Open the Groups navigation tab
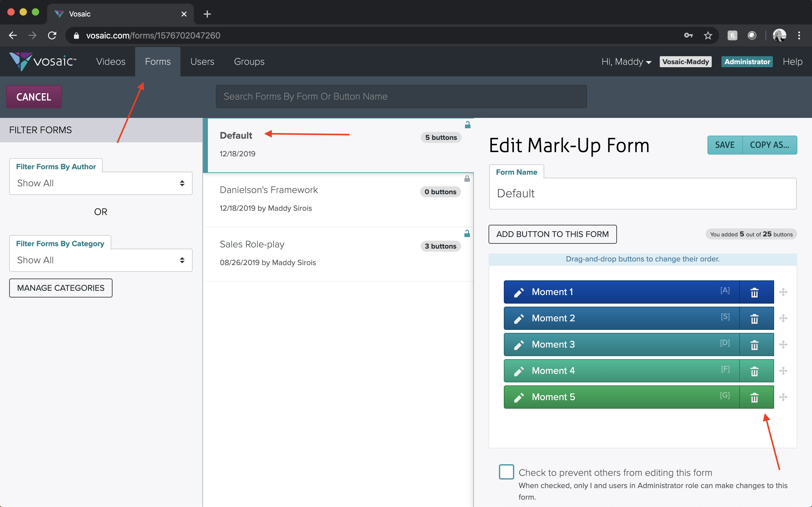This screenshot has height=507, width=812. click(x=249, y=62)
